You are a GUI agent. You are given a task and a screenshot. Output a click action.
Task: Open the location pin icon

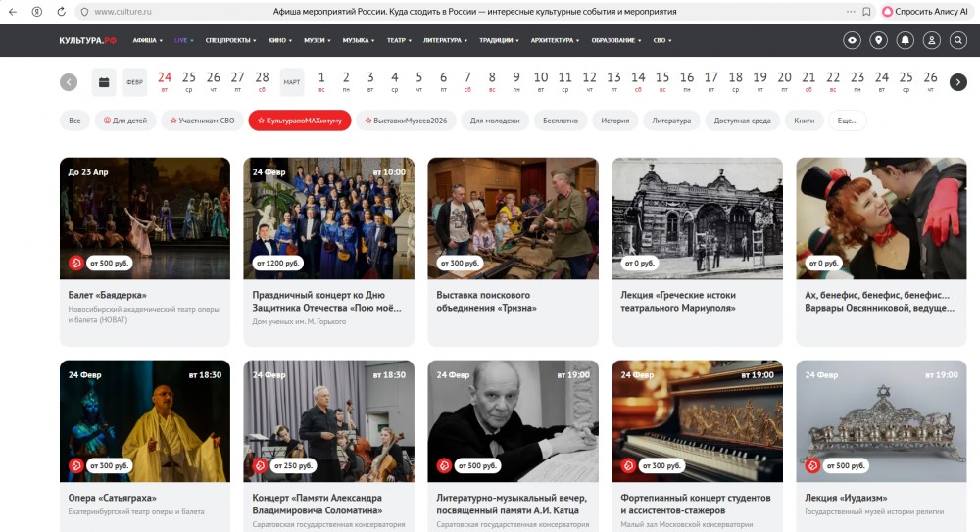pos(879,40)
